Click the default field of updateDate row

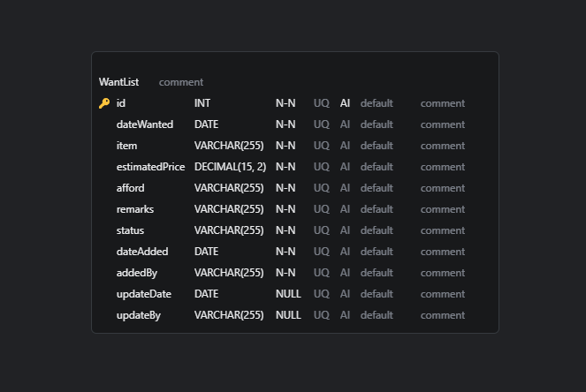377,294
